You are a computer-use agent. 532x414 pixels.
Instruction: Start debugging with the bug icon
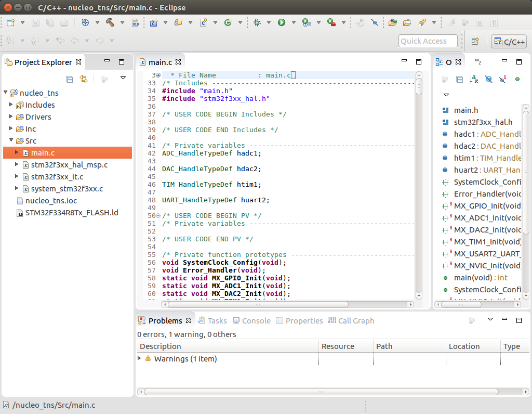[257, 22]
